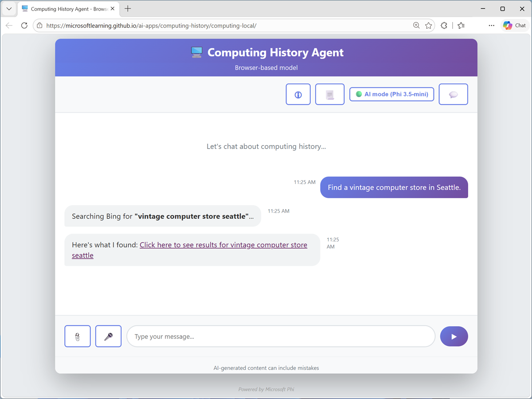Viewport: 532px width, 399px height.
Task: Maximize the browser window
Action: tap(502, 9)
